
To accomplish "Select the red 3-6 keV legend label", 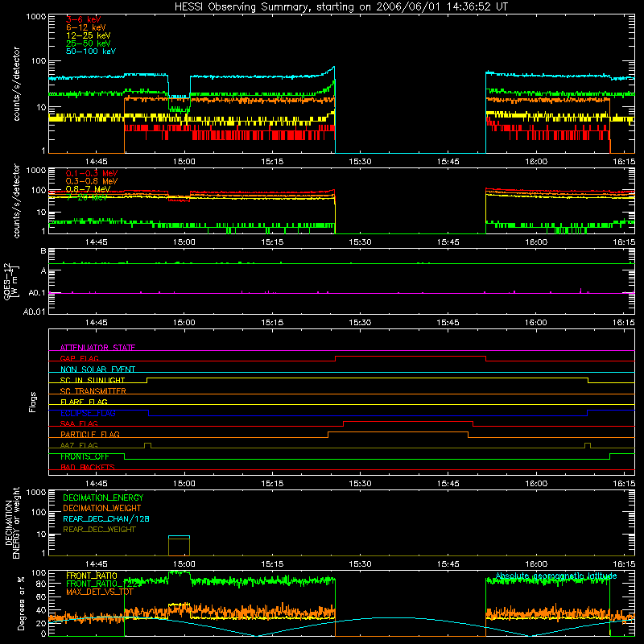I will [x=83, y=19].
